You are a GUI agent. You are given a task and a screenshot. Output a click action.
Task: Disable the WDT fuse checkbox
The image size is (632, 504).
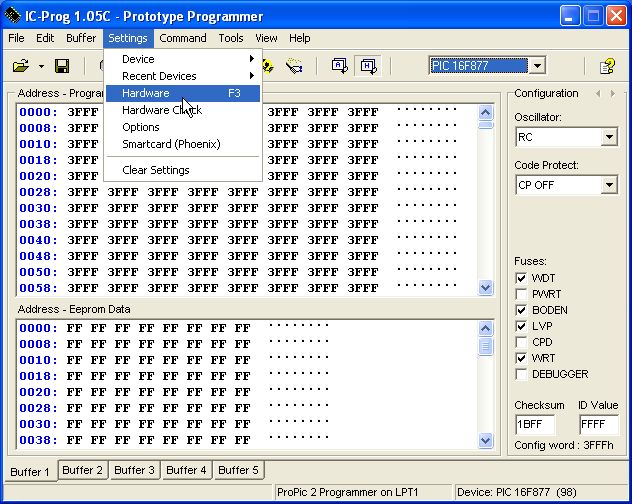click(x=521, y=278)
